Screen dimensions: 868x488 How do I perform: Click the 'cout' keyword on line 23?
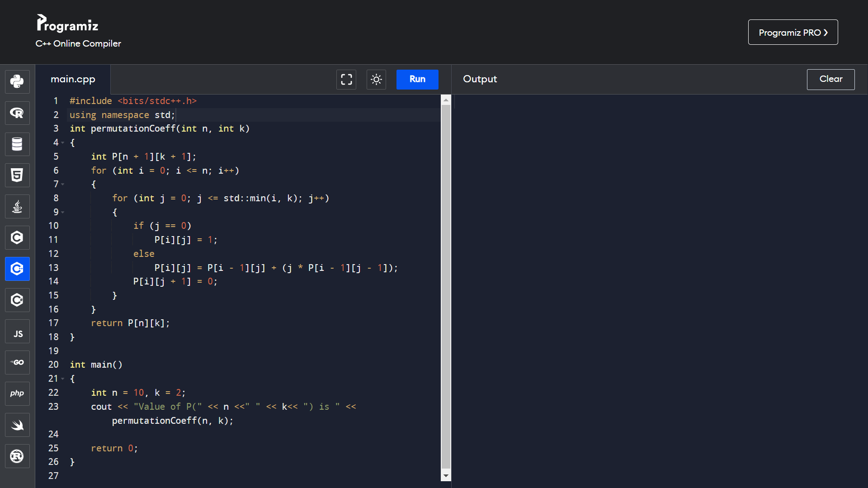[x=101, y=407]
